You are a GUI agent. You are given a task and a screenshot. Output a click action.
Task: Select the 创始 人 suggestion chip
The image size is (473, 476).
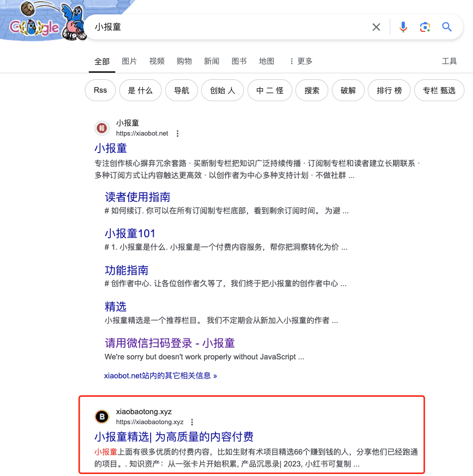point(223,90)
